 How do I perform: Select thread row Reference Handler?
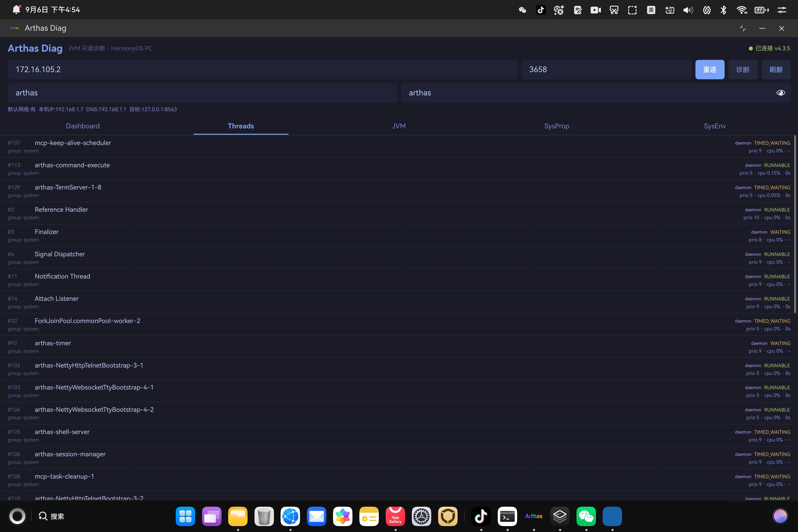[x=399, y=213]
